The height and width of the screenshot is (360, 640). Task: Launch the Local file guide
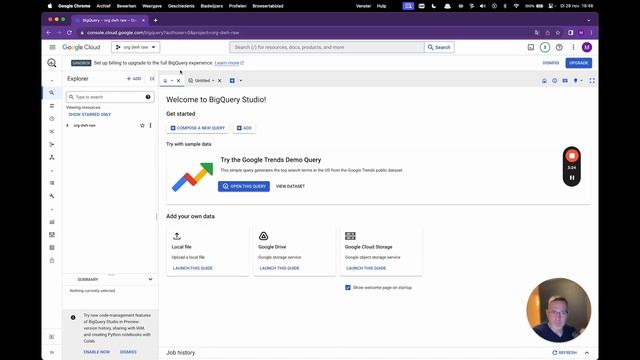[x=193, y=268]
